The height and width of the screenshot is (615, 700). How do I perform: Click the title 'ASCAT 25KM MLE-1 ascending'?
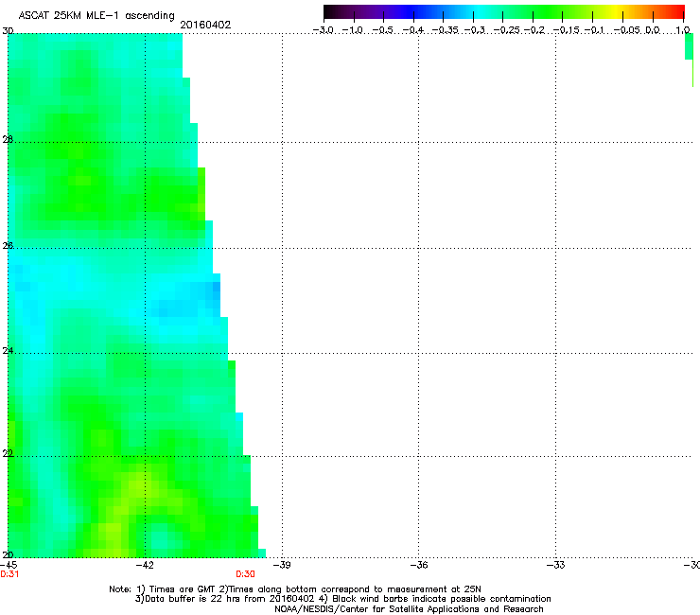pyautogui.click(x=96, y=16)
